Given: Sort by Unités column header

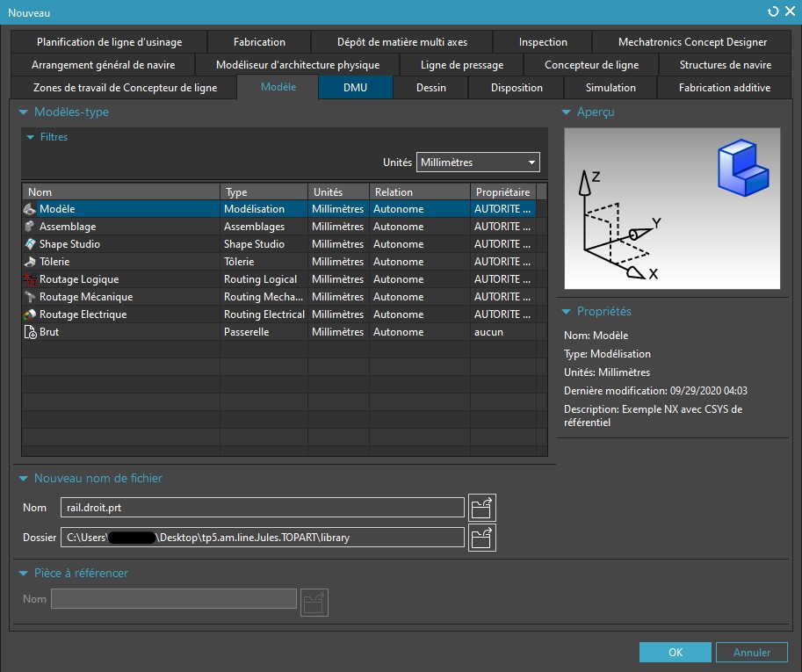Looking at the screenshot, I should 338,191.
